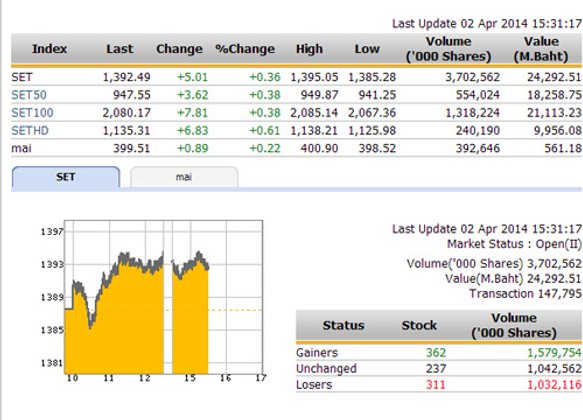Click the Stock column header

419,325
